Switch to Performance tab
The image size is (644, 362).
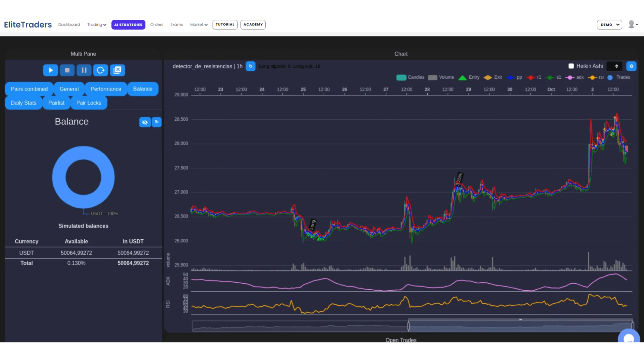click(106, 89)
